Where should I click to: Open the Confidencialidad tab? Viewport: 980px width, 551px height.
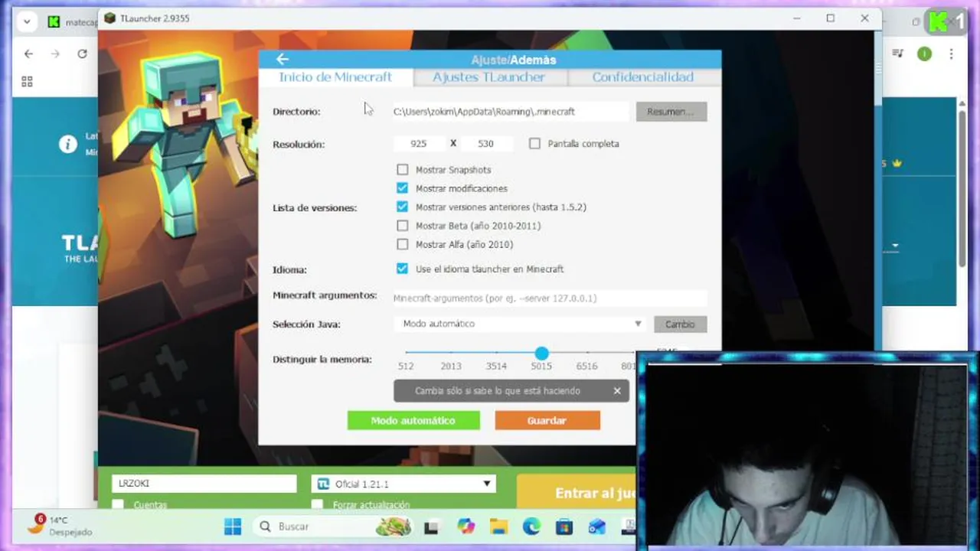[x=643, y=77]
